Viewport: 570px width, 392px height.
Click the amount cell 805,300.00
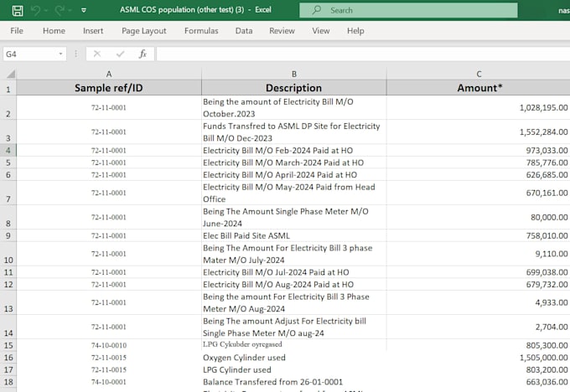point(479,345)
